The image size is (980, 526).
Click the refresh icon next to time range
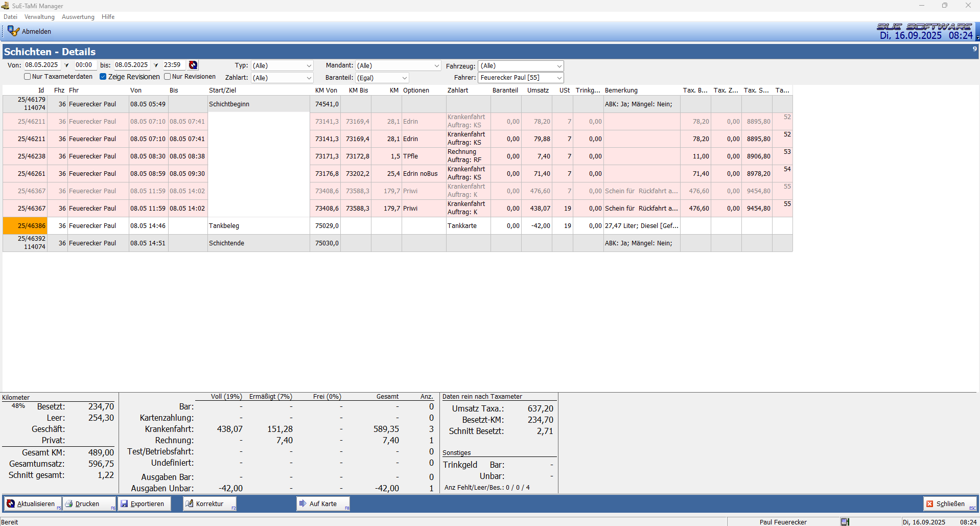click(193, 65)
